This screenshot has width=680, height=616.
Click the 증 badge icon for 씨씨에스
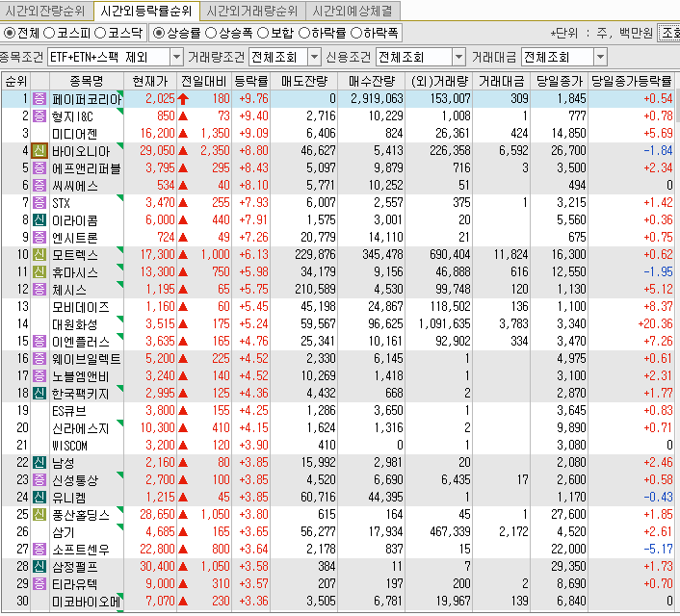click(39, 186)
